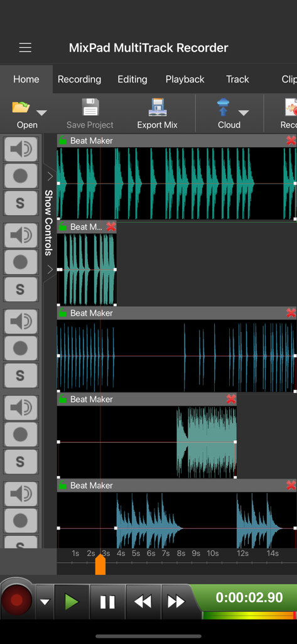
Task: Click the lower Show Controls chevron
Action: tap(50, 269)
